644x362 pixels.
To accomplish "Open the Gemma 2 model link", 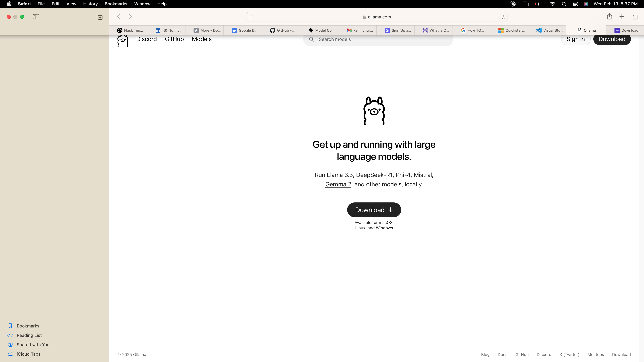I will [x=338, y=184].
